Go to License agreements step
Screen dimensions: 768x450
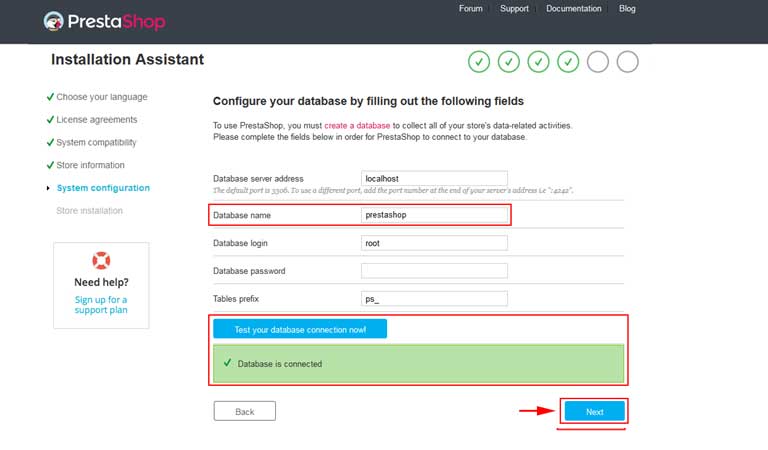point(97,119)
